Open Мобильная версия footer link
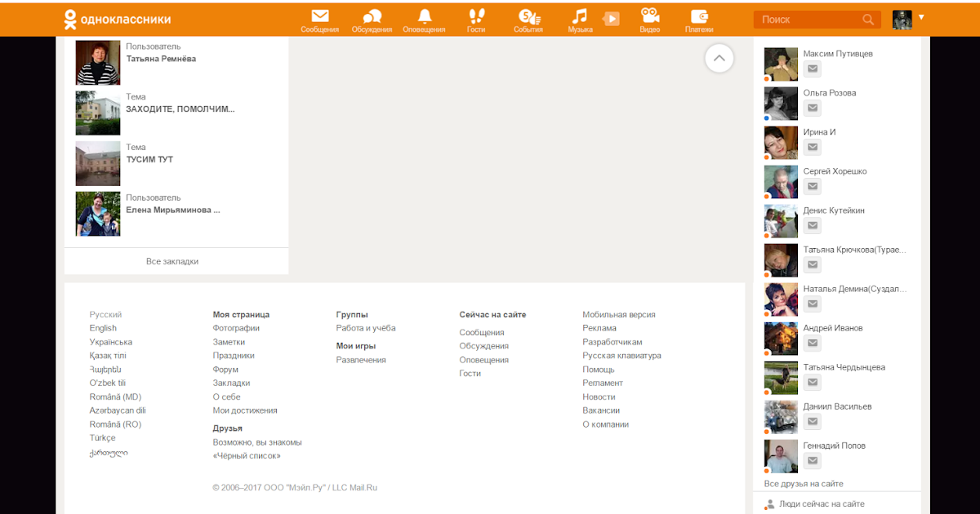 click(618, 314)
